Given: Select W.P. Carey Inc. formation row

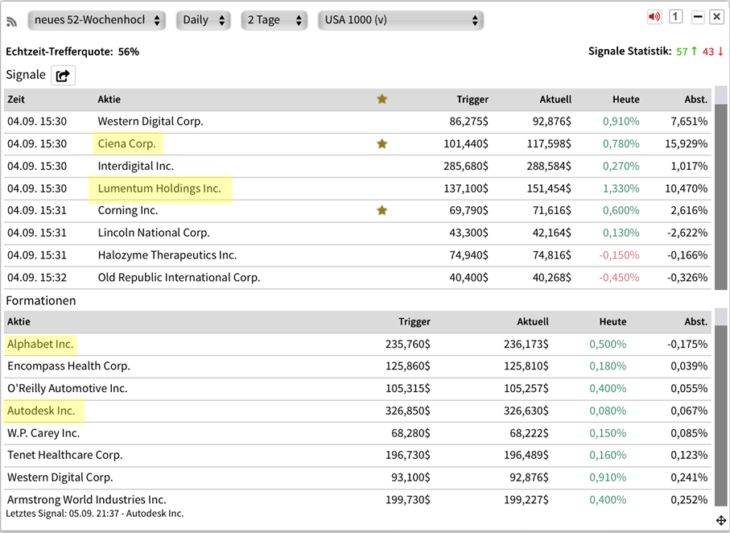Looking at the screenshot, I should (358, 433).
